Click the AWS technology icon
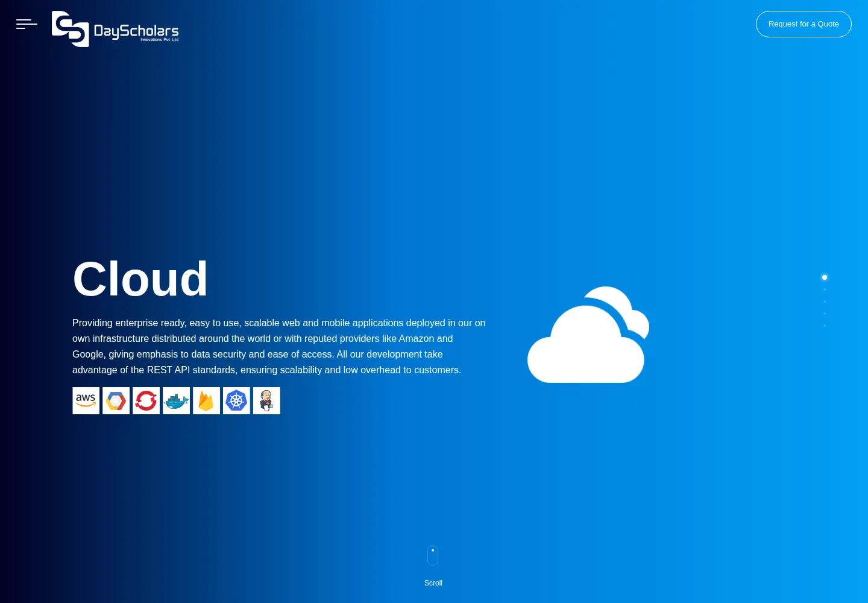The width and height of the screenshot is (868, 603). pos(86,400)
